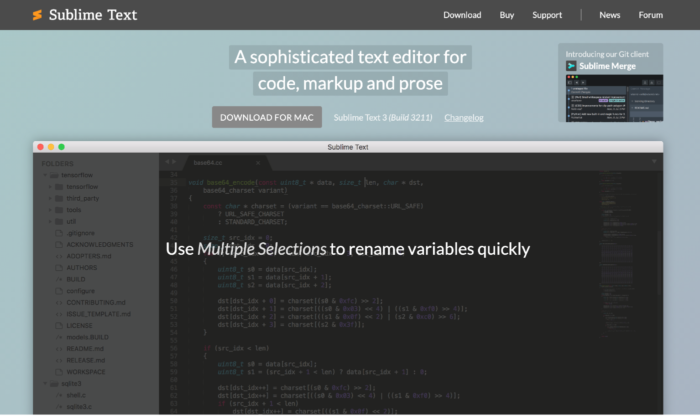The image size is (700, 420).
Task: Click the Sublime Text logo icon
Action: pyautogui.click(x=38, y=15)
